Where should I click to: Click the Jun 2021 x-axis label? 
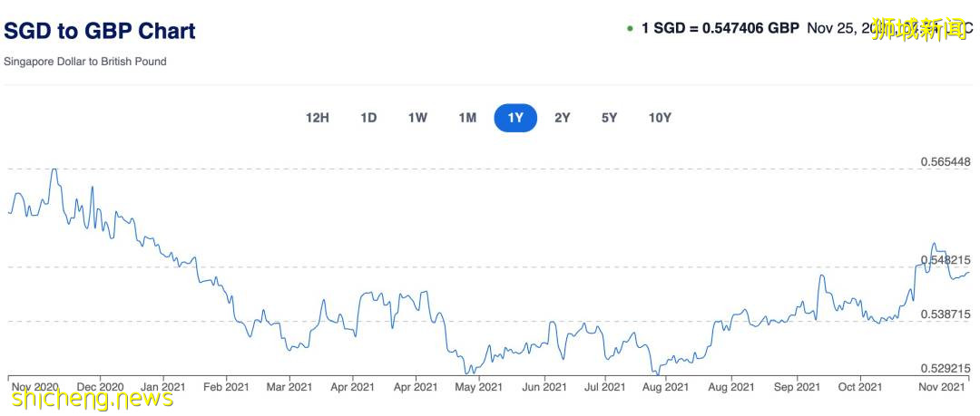coord(543,387)
